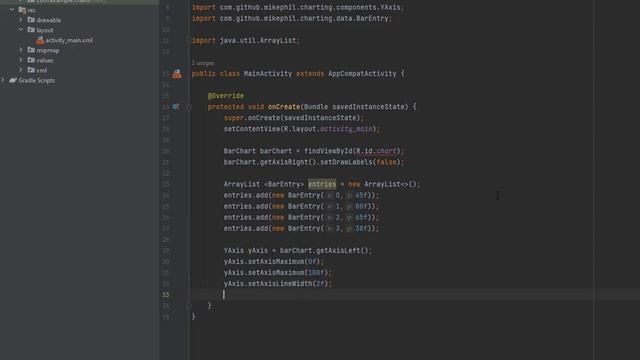This screenshot has height=360, width=640.
Task: Click the '2 usages' hint above class
Action: 203,63
